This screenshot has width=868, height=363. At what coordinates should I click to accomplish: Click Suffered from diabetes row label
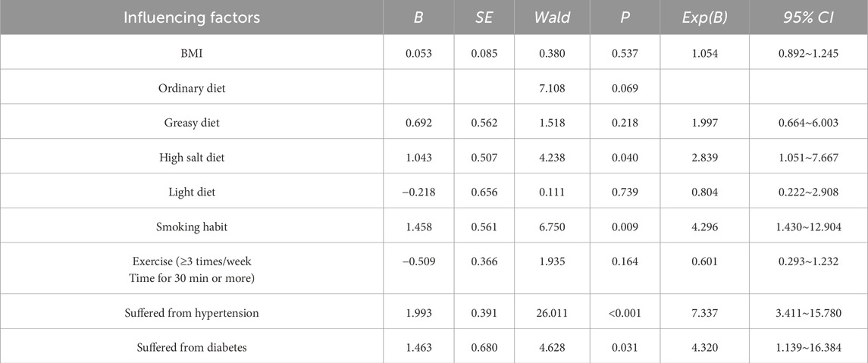tap(192, 346)
